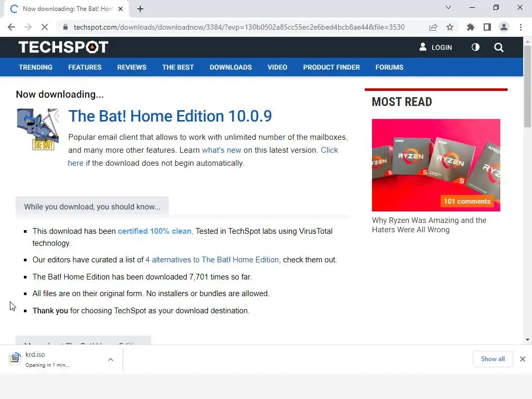Go back to the previous page
Image resolution: width=532 pixels, height=399 pixels.
(x=11, y=27)
